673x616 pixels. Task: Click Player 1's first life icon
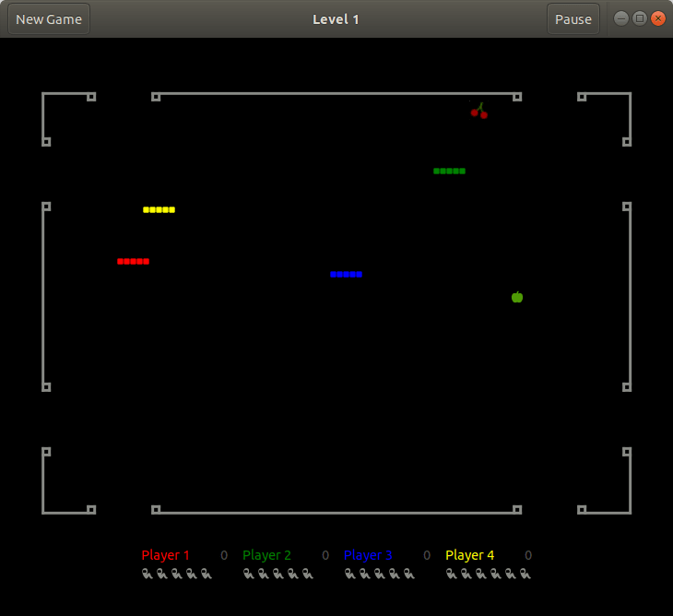coord(148,574)
